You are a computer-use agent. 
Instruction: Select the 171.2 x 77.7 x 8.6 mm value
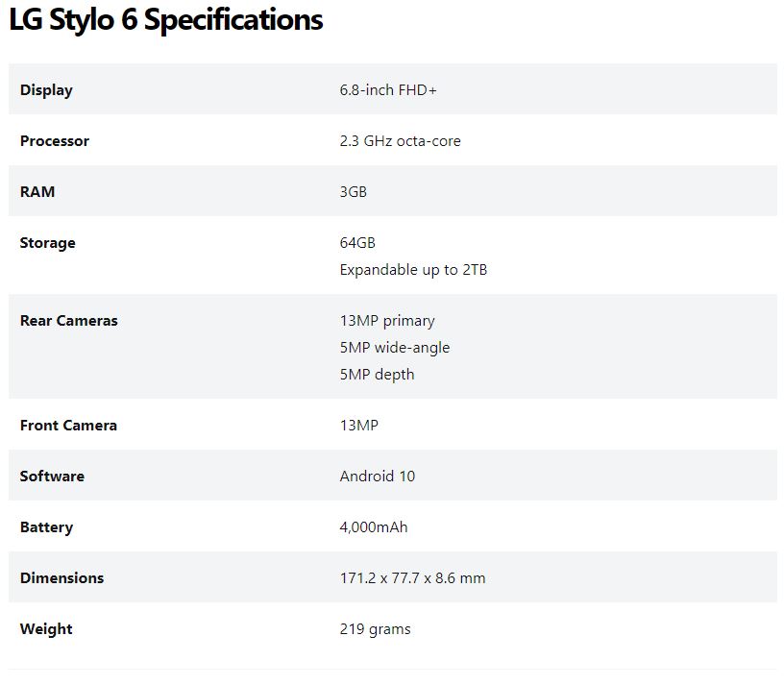pyautogui.click(x=412, y=578)
